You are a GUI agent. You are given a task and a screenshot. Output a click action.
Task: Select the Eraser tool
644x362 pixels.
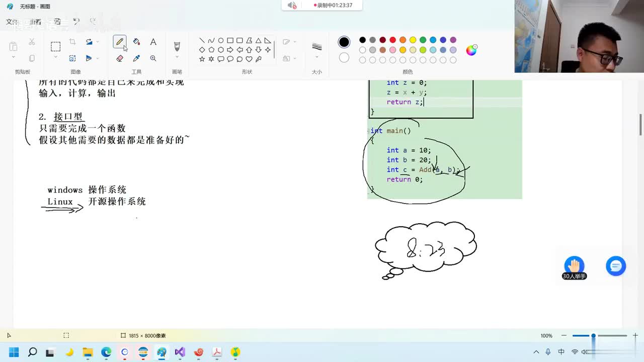[120, 58]
